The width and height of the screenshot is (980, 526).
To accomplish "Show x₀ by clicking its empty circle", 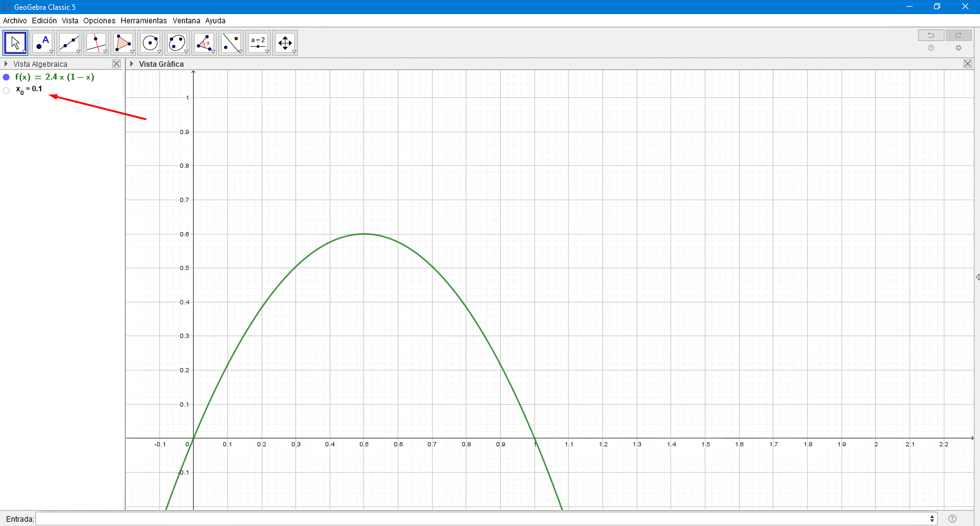I will [6, 91].
